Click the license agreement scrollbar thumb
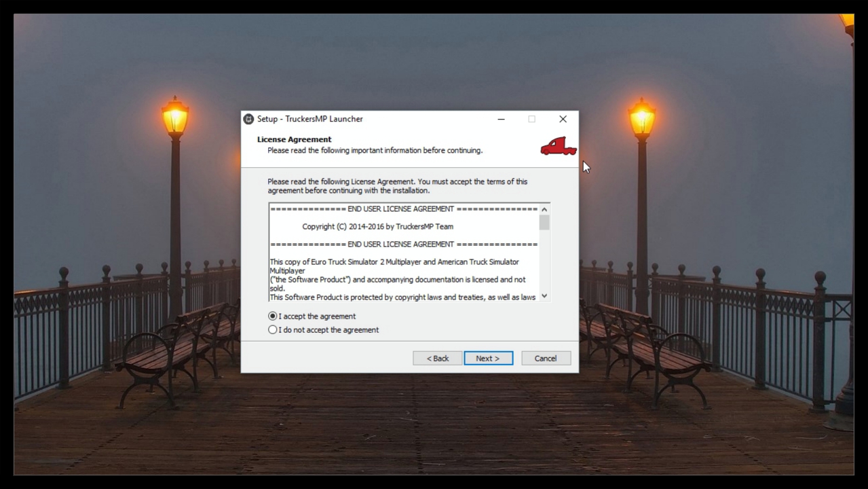The height and width of the screenshot is (489, 868). pos(544,223)
